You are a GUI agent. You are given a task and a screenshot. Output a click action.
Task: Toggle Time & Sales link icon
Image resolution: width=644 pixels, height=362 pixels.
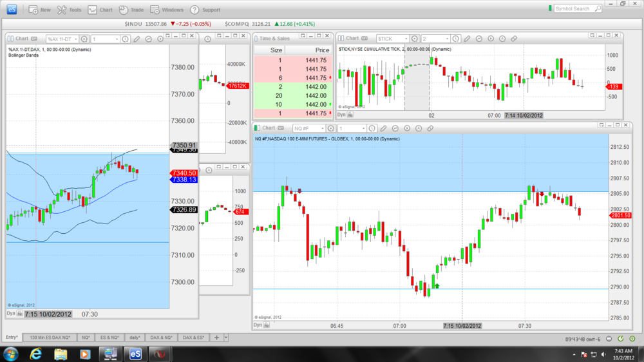point(256,39)
